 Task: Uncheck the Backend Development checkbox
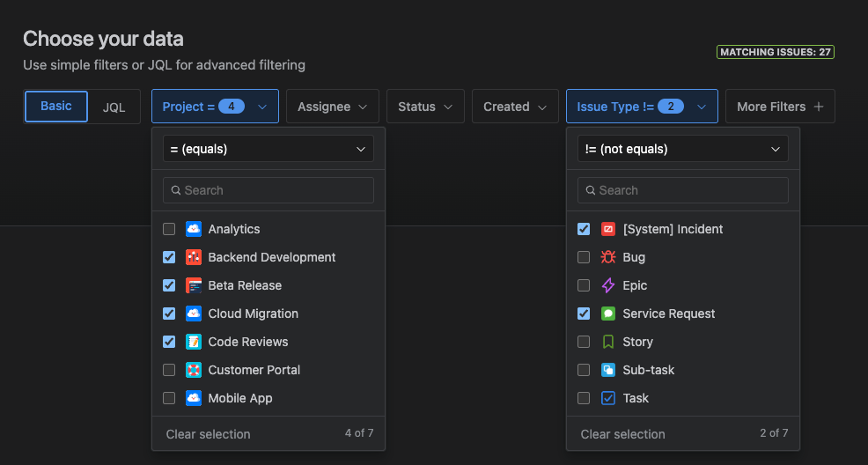point(169,257)
